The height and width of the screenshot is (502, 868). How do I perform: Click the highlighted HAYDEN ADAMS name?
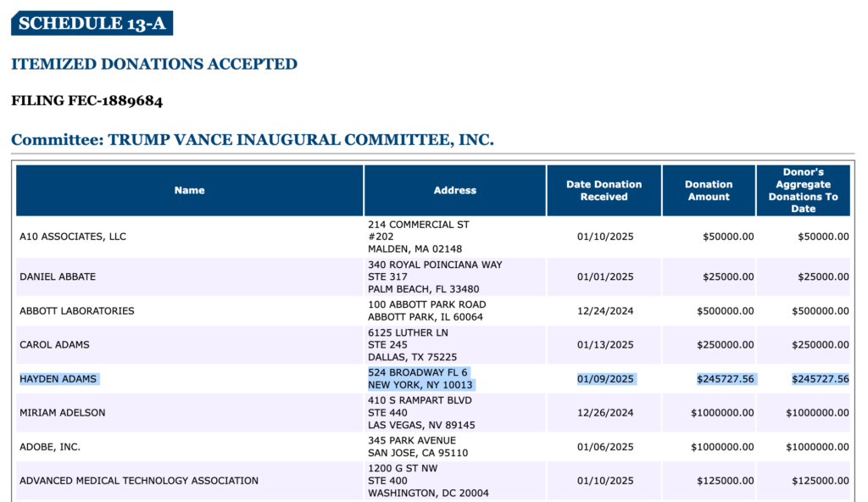(59, 378)
